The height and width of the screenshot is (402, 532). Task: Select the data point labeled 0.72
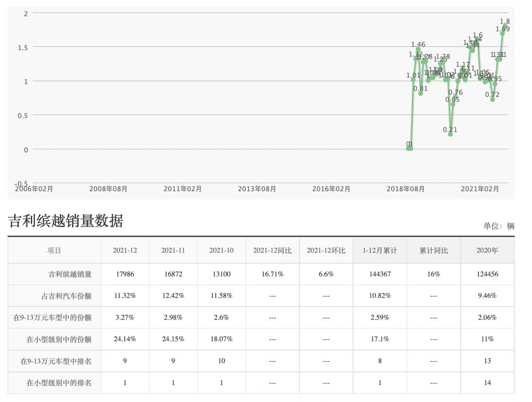tap(492, 100)
